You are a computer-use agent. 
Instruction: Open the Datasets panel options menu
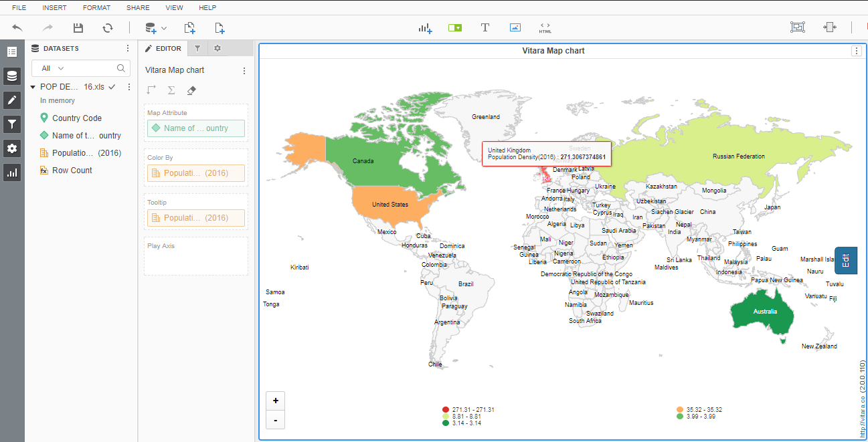pos(128,48)
